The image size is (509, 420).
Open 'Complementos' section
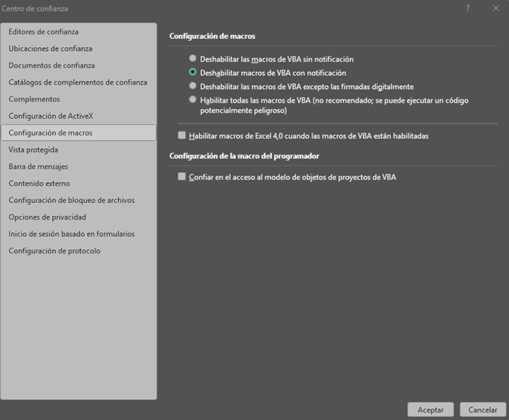(x=35, y=99)
